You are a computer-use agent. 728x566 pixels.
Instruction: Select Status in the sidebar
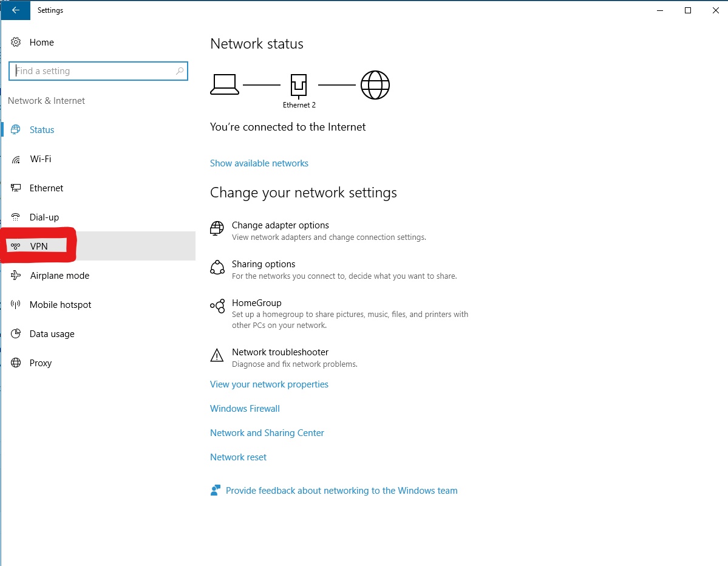[x=41, y=129]
